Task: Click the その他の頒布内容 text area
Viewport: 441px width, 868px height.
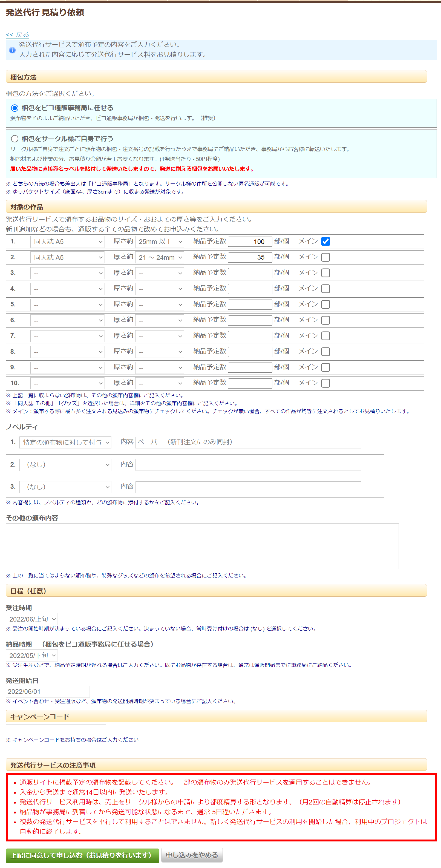Action: tap(202, 546)
